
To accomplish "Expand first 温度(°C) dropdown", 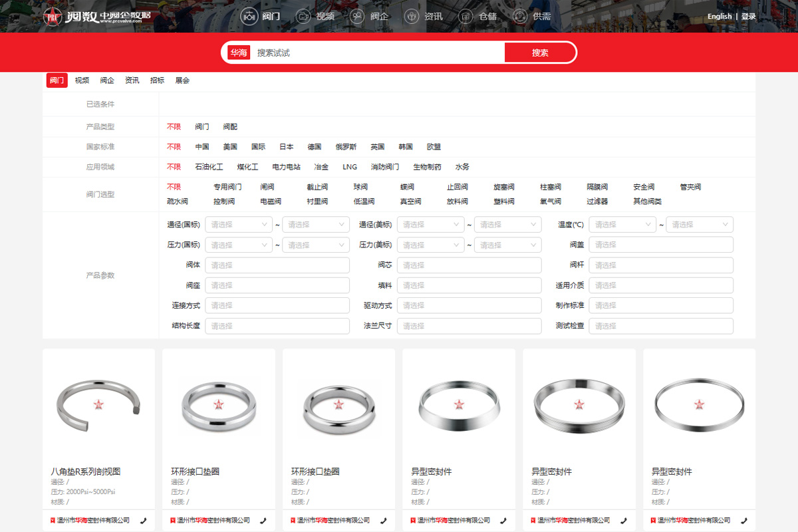I will [x=622, y=225].
